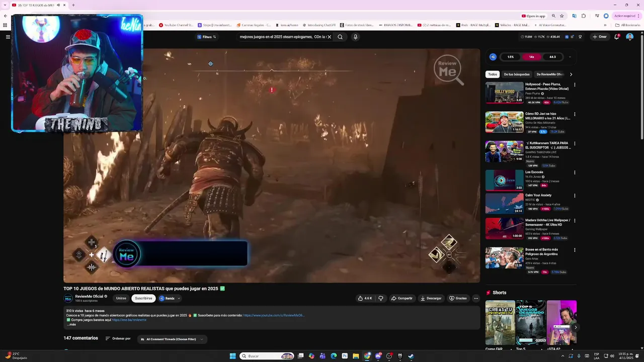Mute the tab's audio speaker icon
The width and height of the screenshot is (644, 362).
pos(58,5)
